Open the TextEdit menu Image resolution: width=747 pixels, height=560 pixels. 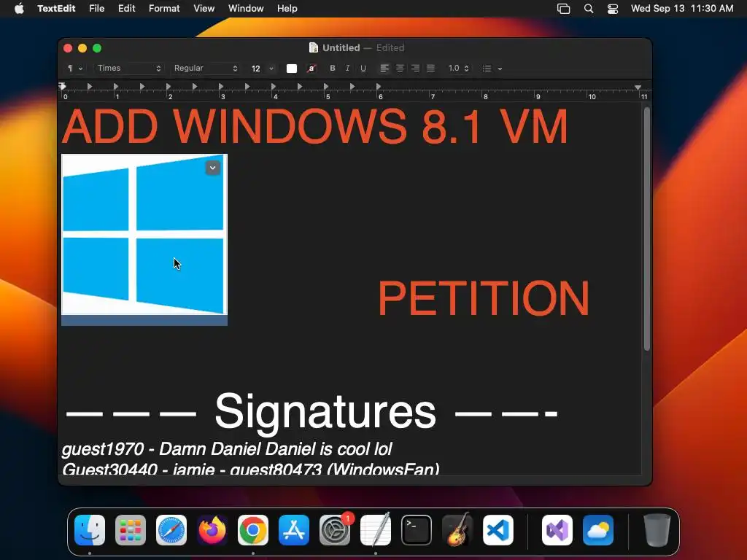tap(56, 9)
